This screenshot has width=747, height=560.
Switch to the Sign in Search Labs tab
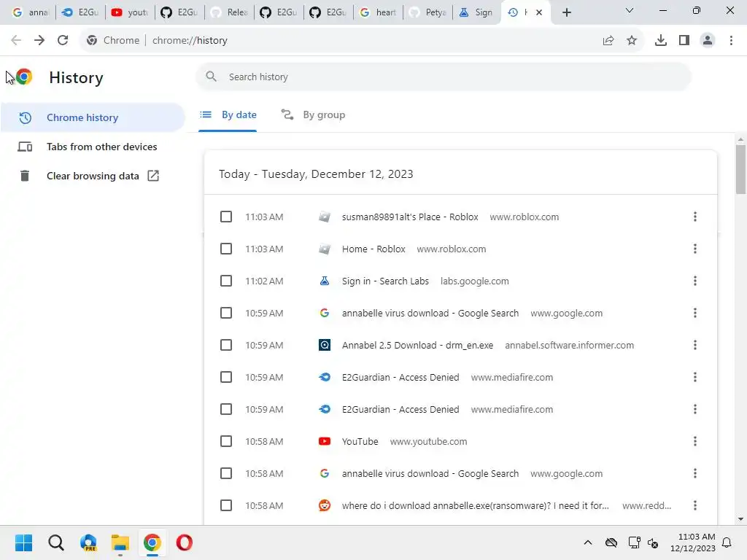(476, 12)
